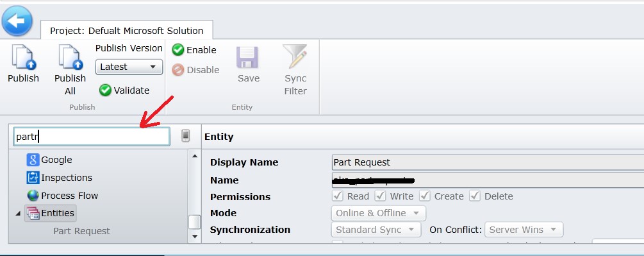Select the Project: Defualt Microsoft Solution tab
This screenshot has height=256, width=644.
click(126, 30)
